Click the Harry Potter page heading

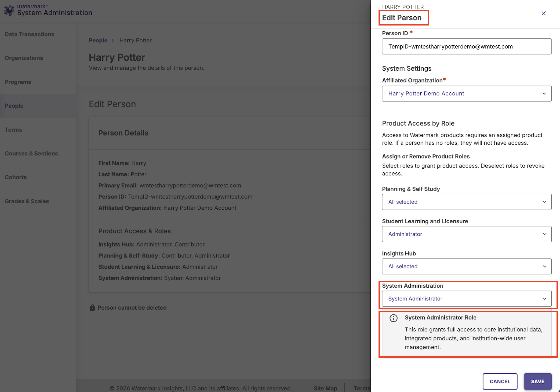point(117,57)
